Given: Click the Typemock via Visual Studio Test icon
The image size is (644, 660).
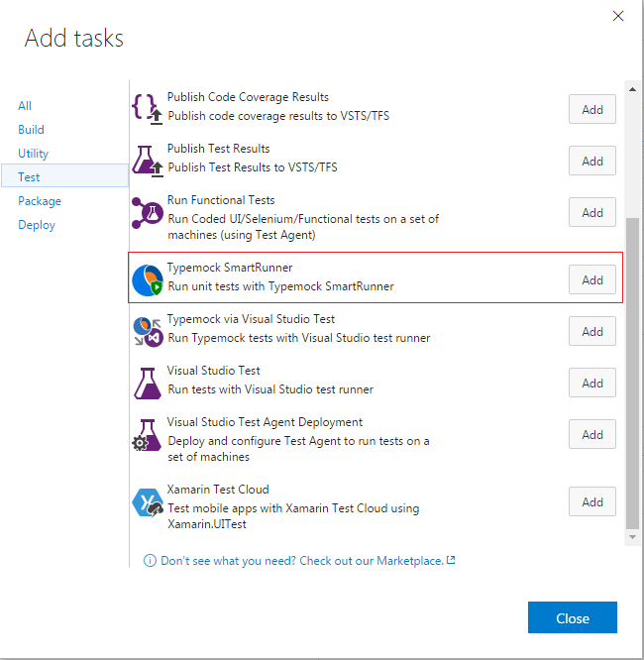Looking at the screenshot, I should (148, 331).
